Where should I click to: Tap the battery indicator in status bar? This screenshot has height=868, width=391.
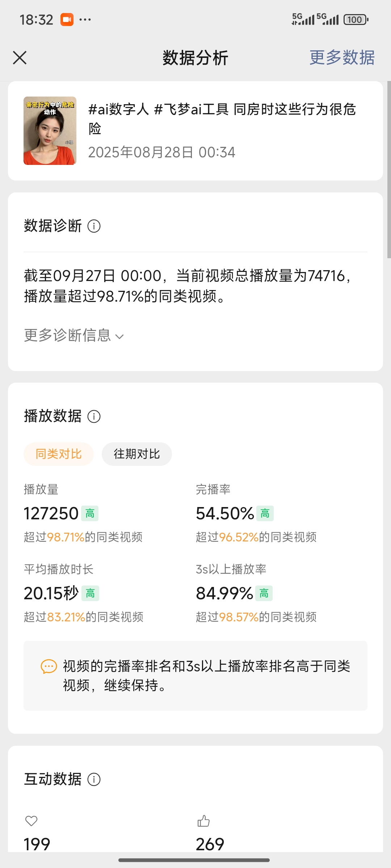click(x=356, y=20)
